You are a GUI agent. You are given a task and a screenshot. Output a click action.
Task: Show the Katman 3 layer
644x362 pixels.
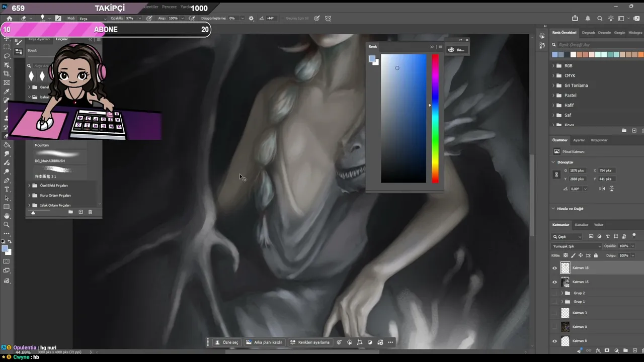tap(555, 313)
